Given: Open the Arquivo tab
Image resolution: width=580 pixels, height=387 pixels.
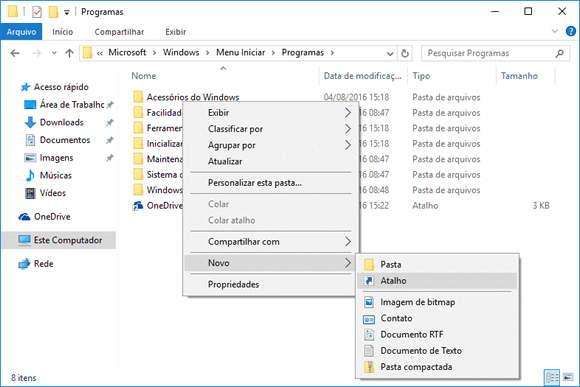Looking at the screenshot, I should point(21,32).
